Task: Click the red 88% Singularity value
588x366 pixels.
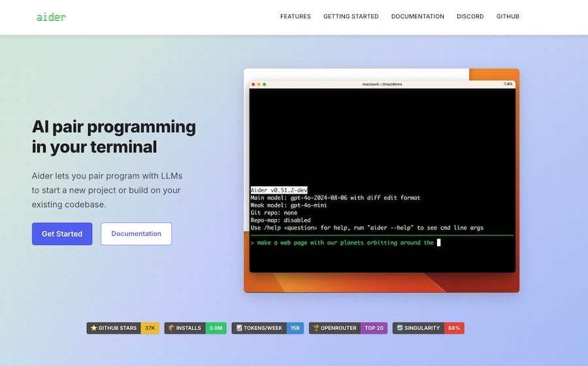Action: tap(454, 328)
